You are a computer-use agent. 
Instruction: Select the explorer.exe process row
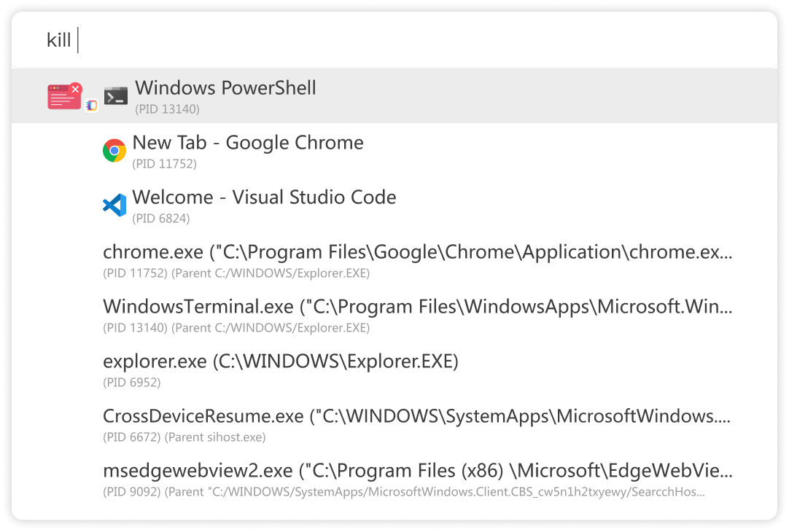(281, 361)
